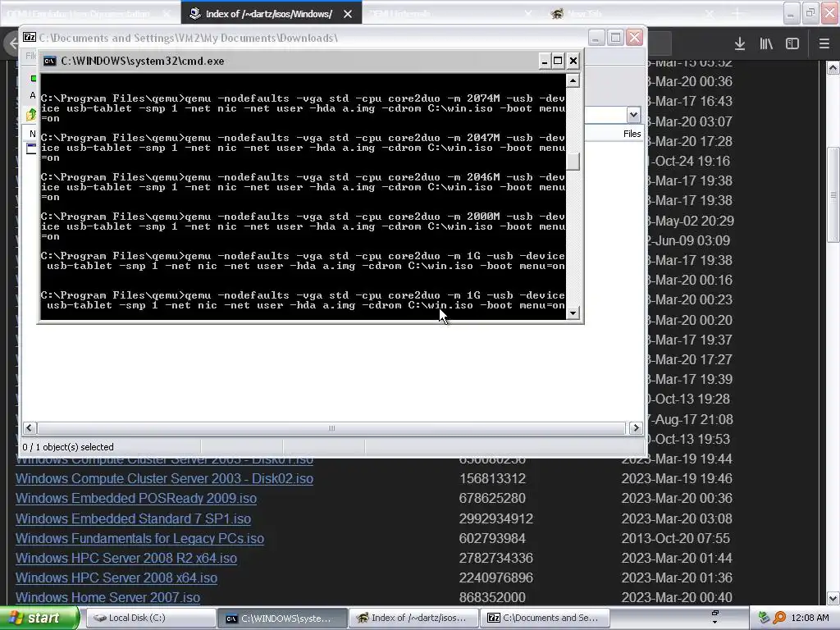The image size is (840, 630).
Task: Click cmd.exe title bar system icon
Action: [49, 61]
